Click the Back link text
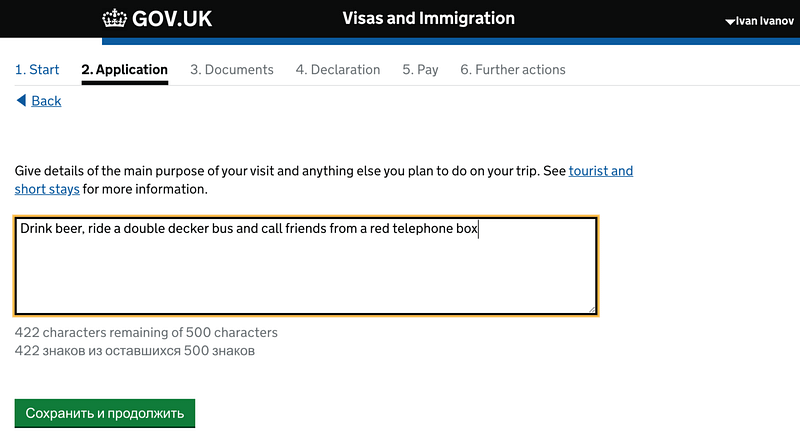800x441 pixels. coord(46,101)
